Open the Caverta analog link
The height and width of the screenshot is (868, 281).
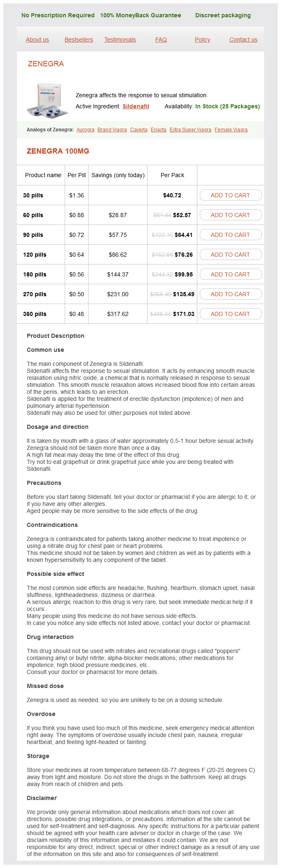[139, 130]
